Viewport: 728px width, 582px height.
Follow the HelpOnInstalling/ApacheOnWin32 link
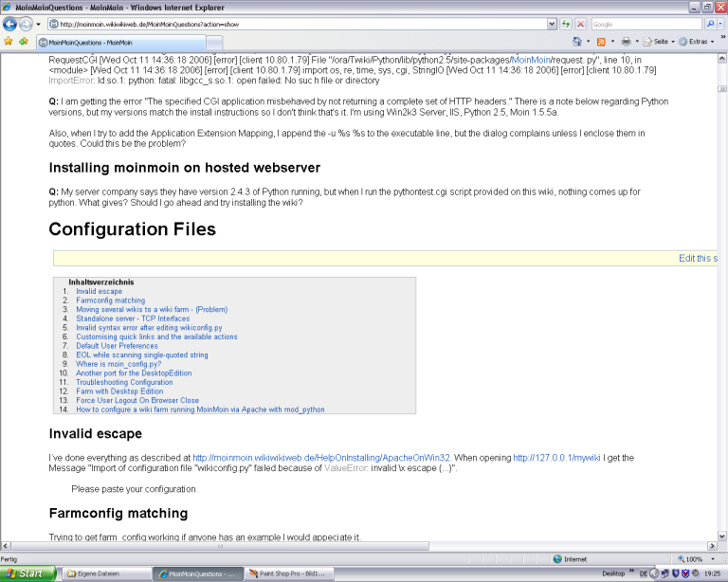321,458
